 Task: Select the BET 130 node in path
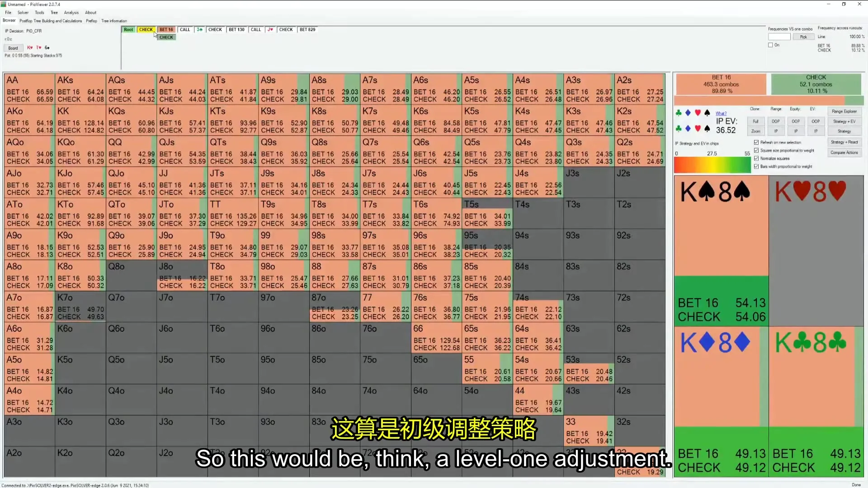[x=236, y=30]
